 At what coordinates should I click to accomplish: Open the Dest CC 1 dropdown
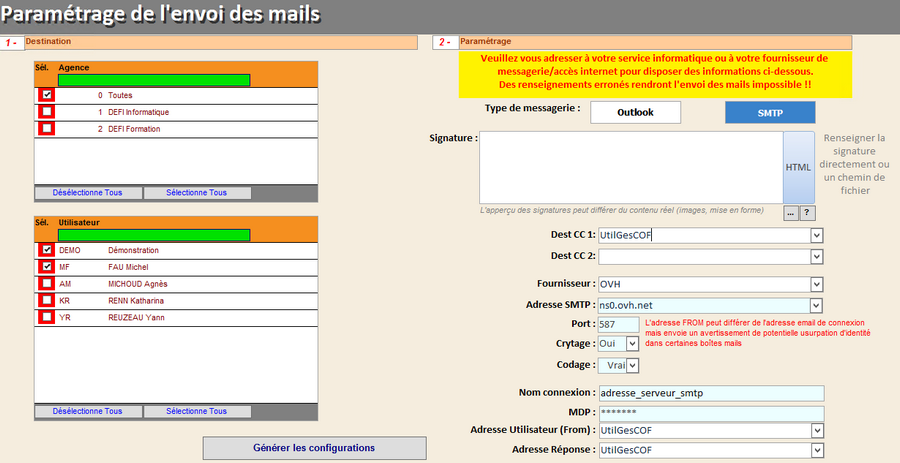[817, 236]
